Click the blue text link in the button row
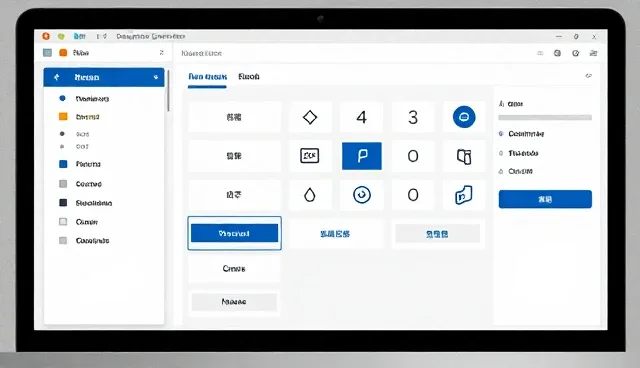This screenshot has height=368, width=640. coord(335,234)
